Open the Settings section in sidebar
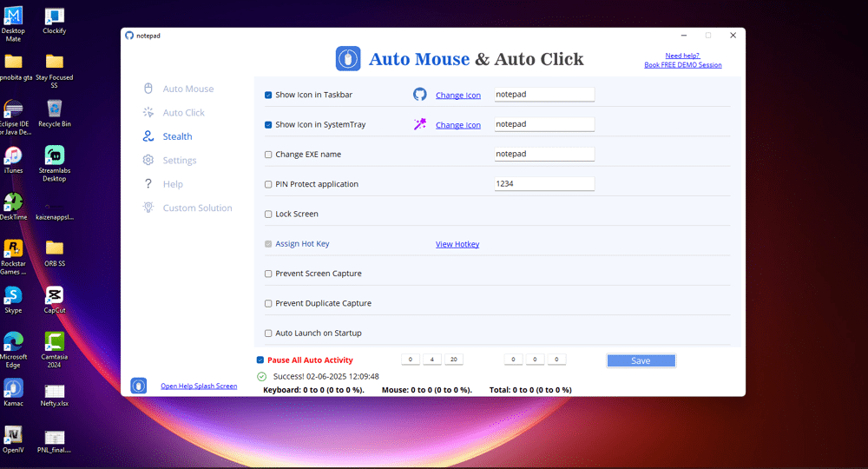The image size is (868, 469). tap(179, 161)
